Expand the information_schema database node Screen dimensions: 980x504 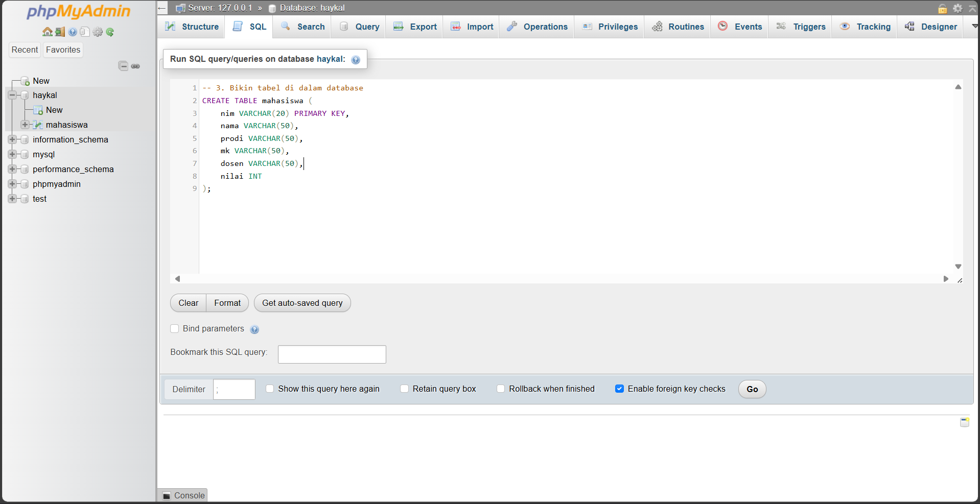point(12,139)
